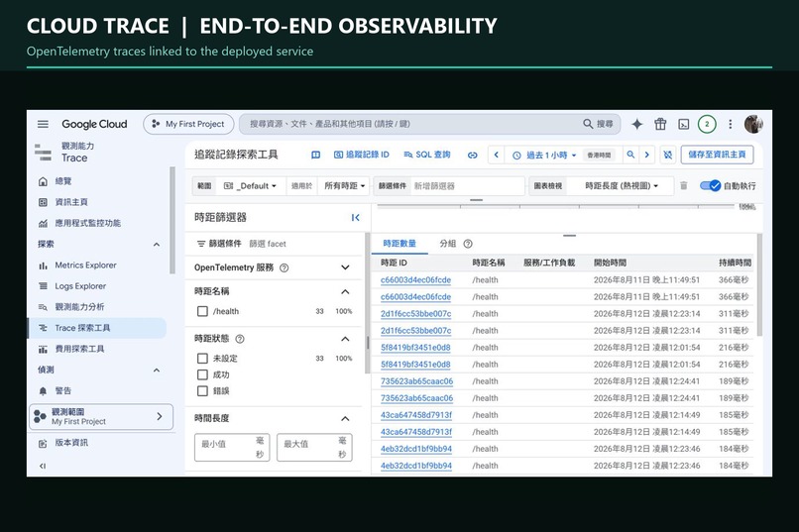The height and width of the screenshot is (532, 799).
Task: Open 應用程式監控功能 in sidebar
Action: [87, 223]
